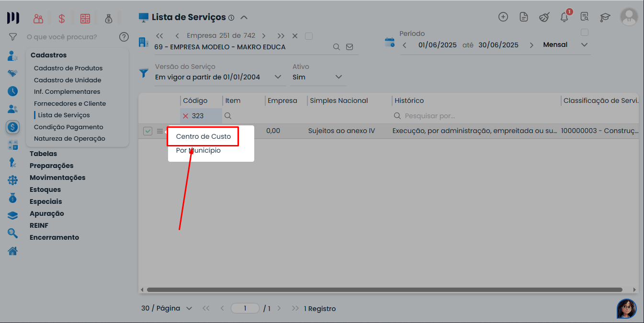The image size is (644, 323).
Task: Click the plus circle add icon
Action: point(503,17)
